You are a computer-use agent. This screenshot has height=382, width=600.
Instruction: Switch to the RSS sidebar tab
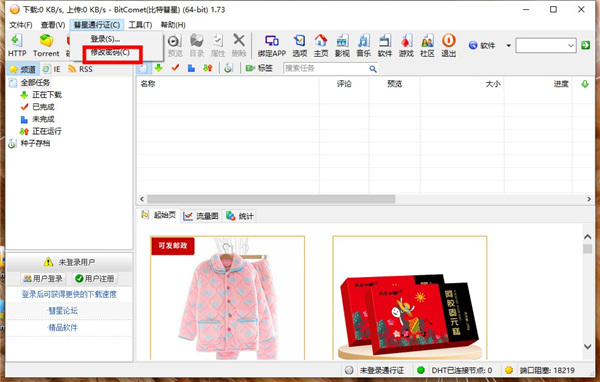coord(80,69)
